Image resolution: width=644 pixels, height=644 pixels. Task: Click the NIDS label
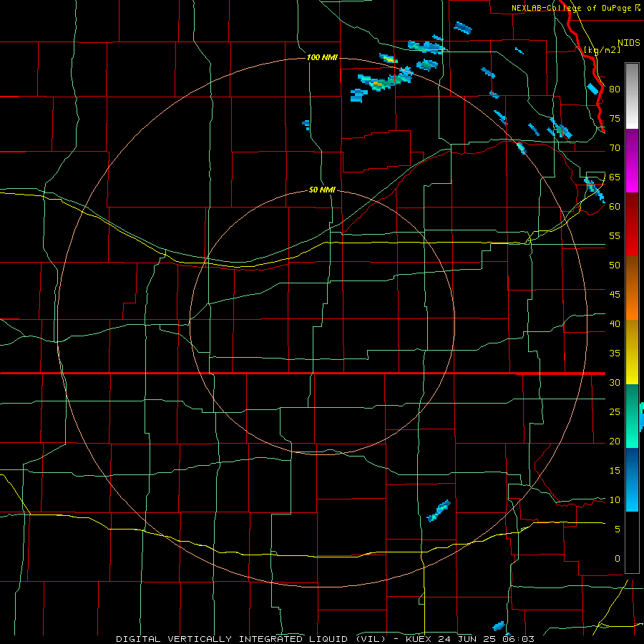click(629, 43)
